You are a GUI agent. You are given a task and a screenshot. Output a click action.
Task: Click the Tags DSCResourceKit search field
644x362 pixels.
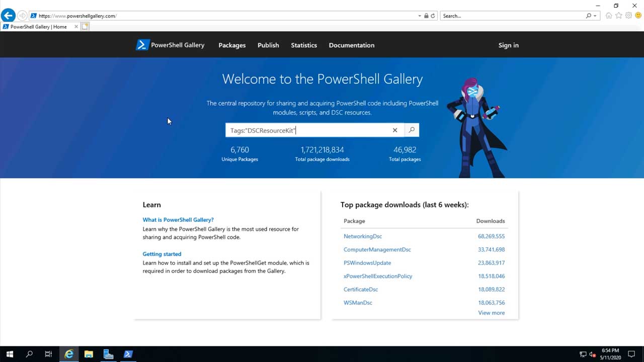click(307, 130)
